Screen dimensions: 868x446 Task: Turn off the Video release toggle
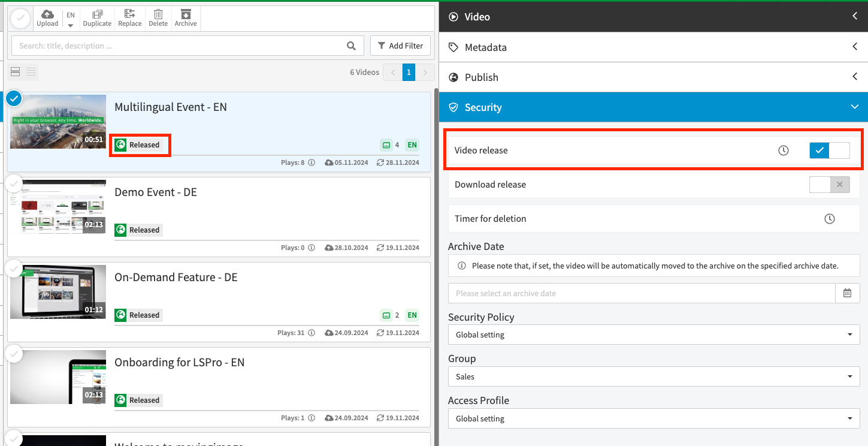point(830,150)
